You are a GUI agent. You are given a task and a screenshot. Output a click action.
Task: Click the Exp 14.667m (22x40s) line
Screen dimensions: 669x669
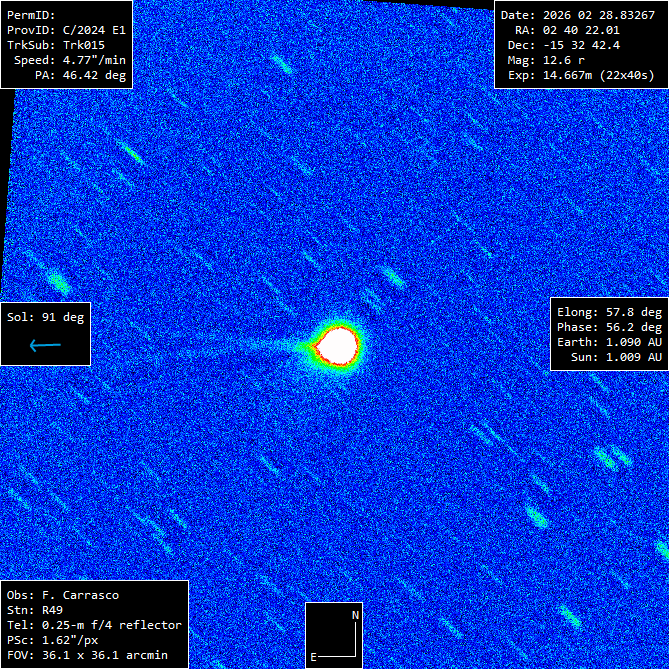tap(577, 76)
